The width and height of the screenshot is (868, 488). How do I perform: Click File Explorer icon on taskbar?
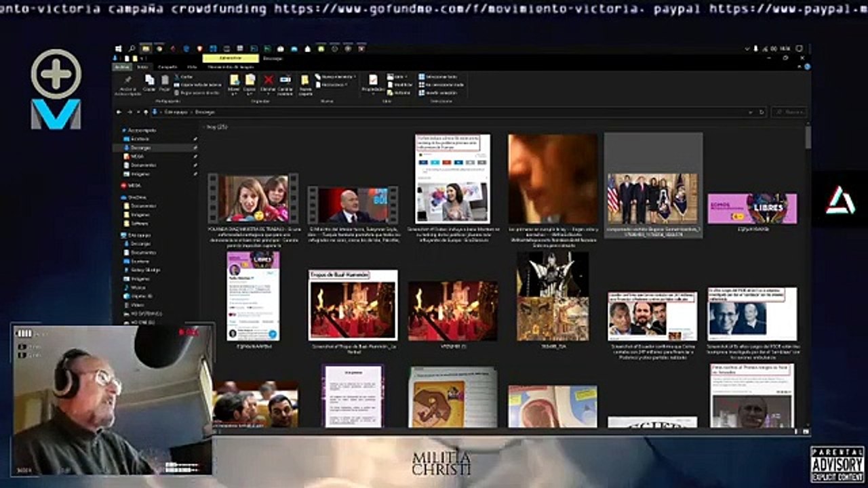click(146, 49)
